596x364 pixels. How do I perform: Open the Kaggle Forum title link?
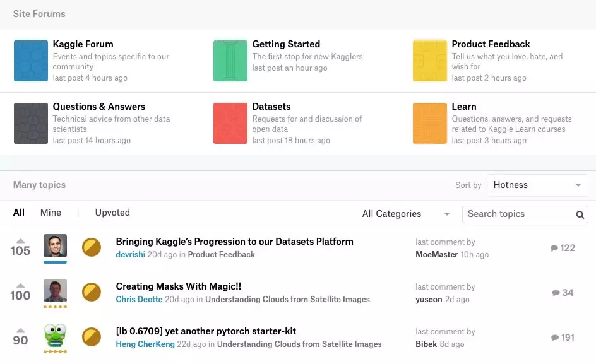pos(83,44)
